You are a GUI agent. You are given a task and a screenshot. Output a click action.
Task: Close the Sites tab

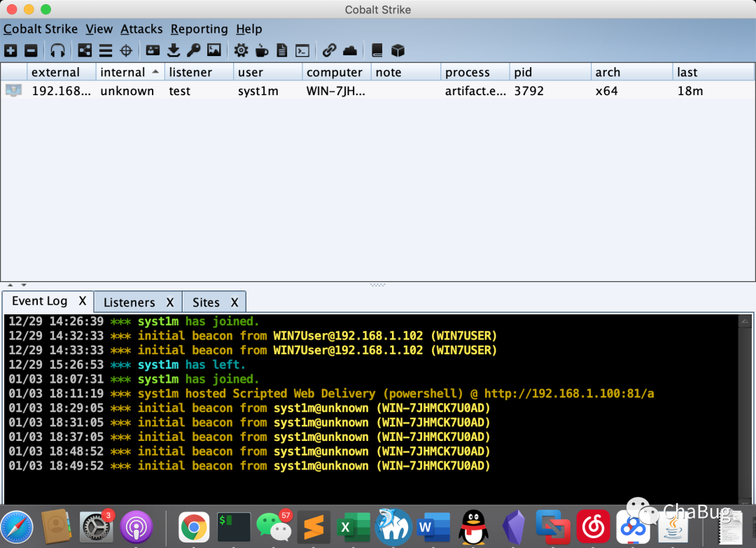click(234, 302)
